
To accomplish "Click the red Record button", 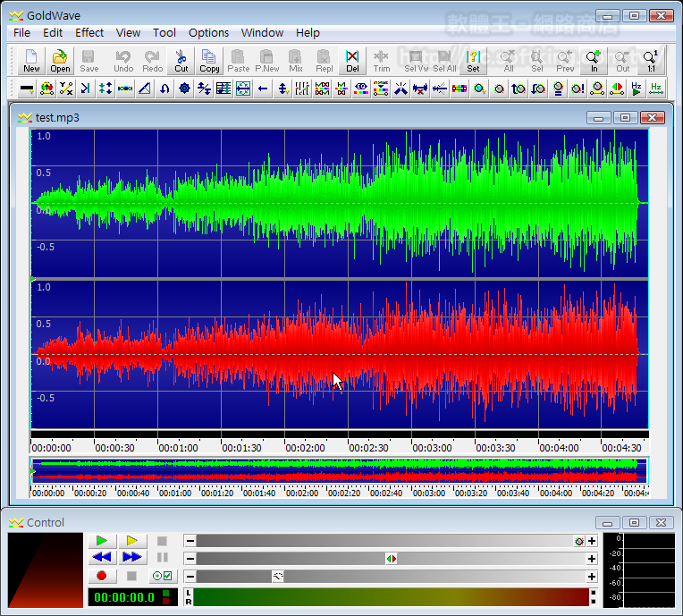I will point(102,576).
